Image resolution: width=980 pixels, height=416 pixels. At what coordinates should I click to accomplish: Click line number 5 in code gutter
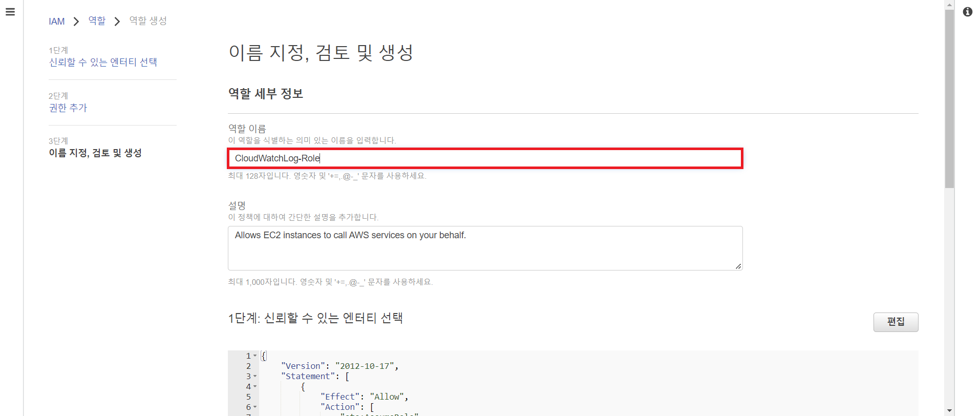pos(248,397)
